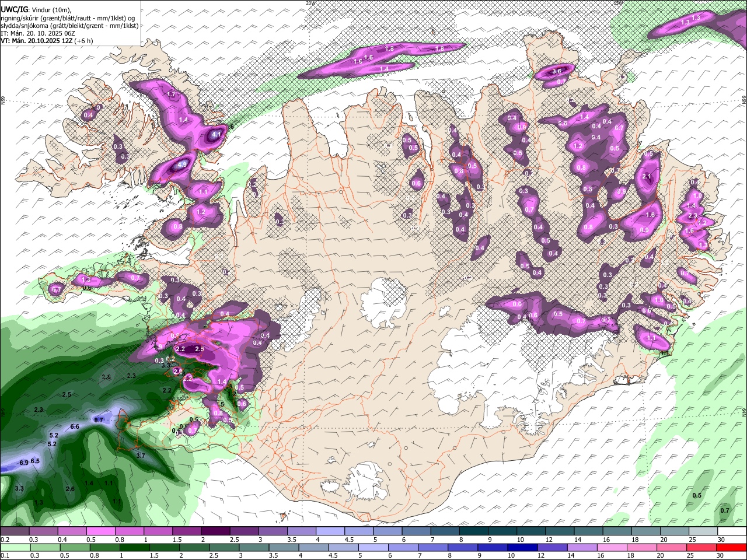747x560 pixels.
Task: Click the 0.1 label starting the bottom legend row
Action: 4,555
